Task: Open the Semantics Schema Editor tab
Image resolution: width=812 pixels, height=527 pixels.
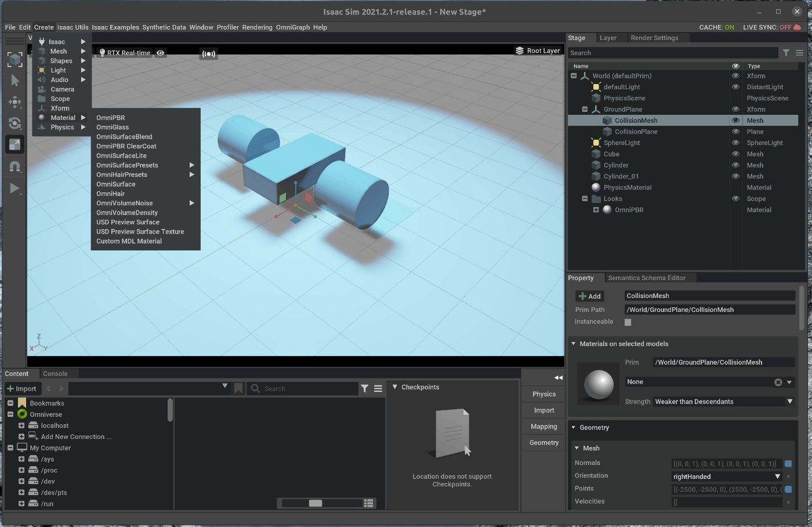Action: [x=647, y=278]
